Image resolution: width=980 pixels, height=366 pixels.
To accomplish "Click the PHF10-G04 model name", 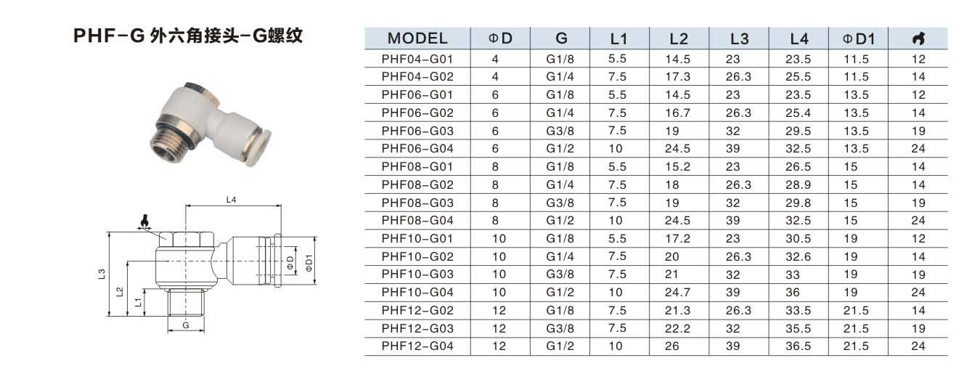I will click(x=417, y=292).
